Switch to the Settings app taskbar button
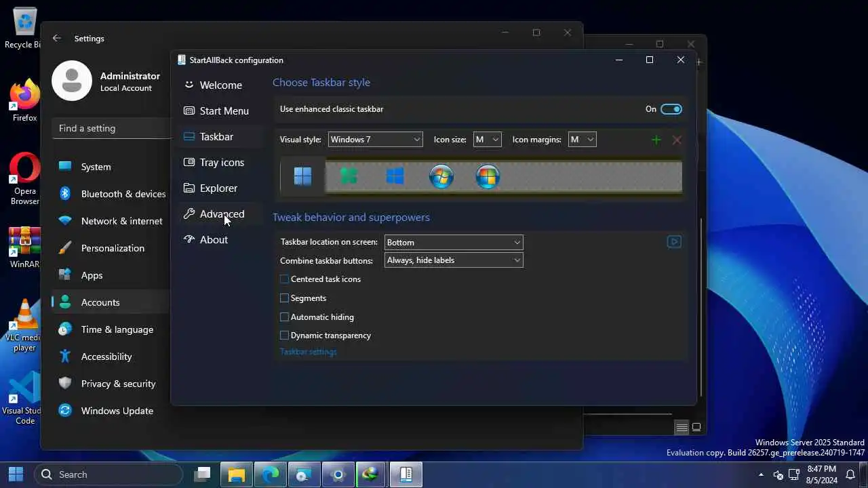This screenshot has height=488, width=868. point(338,474)
